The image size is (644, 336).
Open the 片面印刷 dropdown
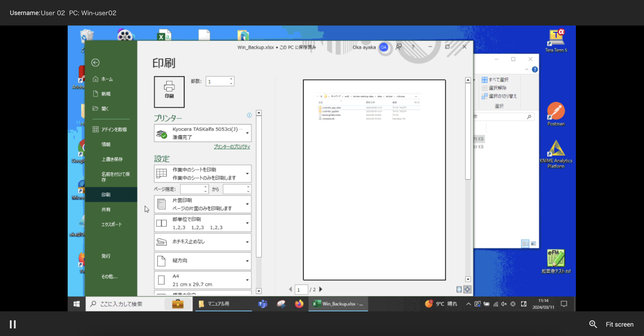[203, 204]
